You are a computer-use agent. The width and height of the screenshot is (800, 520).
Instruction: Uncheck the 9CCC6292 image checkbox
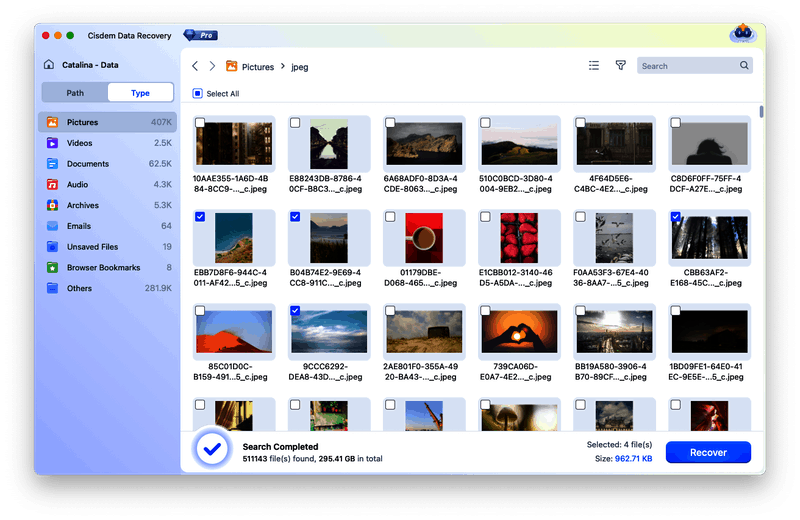(x=294, y=311)
